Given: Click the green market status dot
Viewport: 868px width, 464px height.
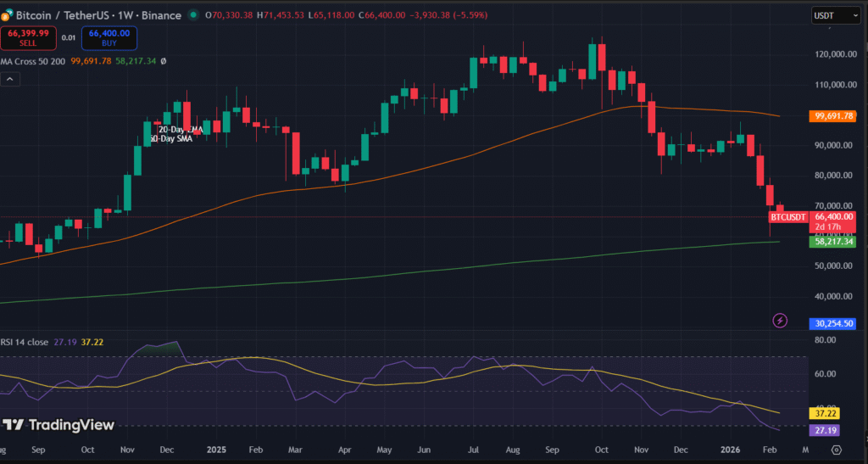Looking at the screenshot, I should tap(193, 15).
